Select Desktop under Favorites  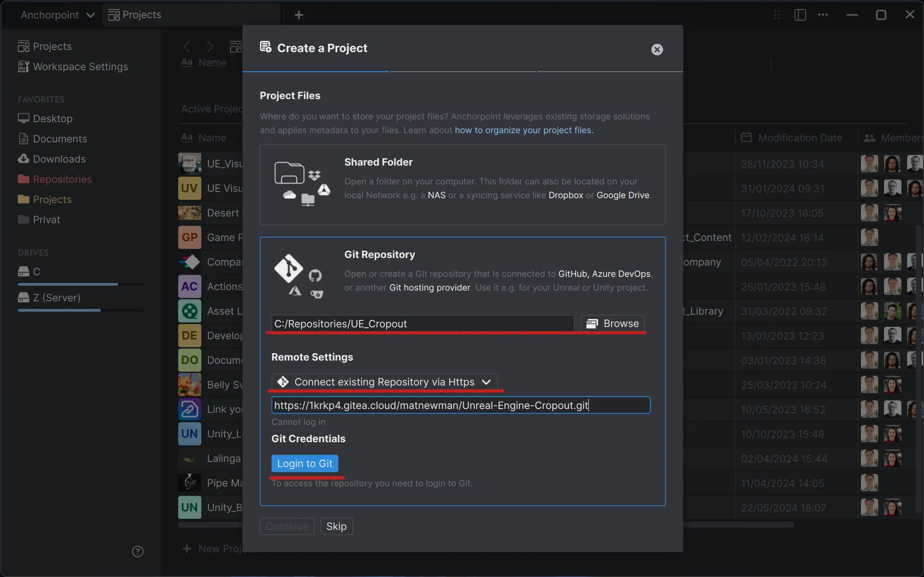pyautogui.click(x=52, y=118)
